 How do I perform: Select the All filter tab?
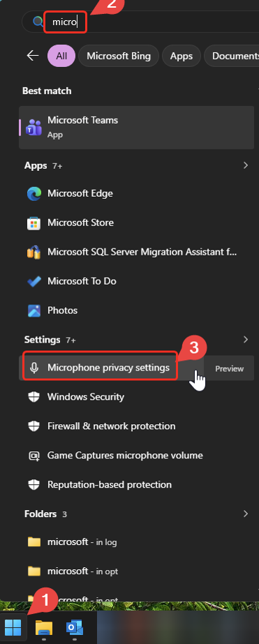pos(61,56)
